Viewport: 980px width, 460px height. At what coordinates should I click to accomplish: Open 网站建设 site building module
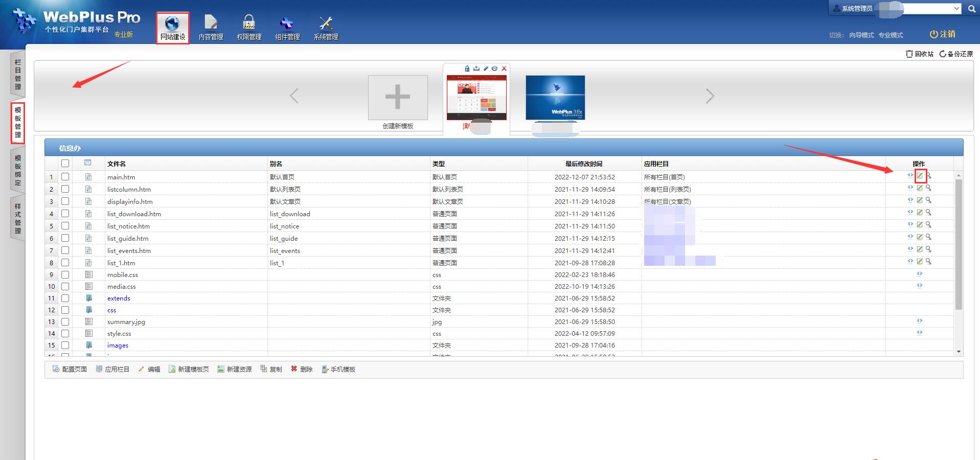pyautogui.click(x=172, y=28)
